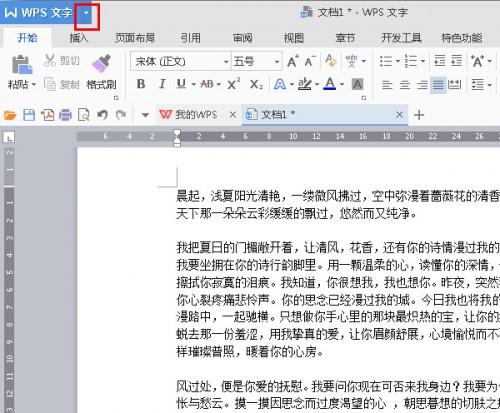Add a new document tab with plus
Image resolution: width=500 pixels, height=413 pixels.
click(419, 115)
